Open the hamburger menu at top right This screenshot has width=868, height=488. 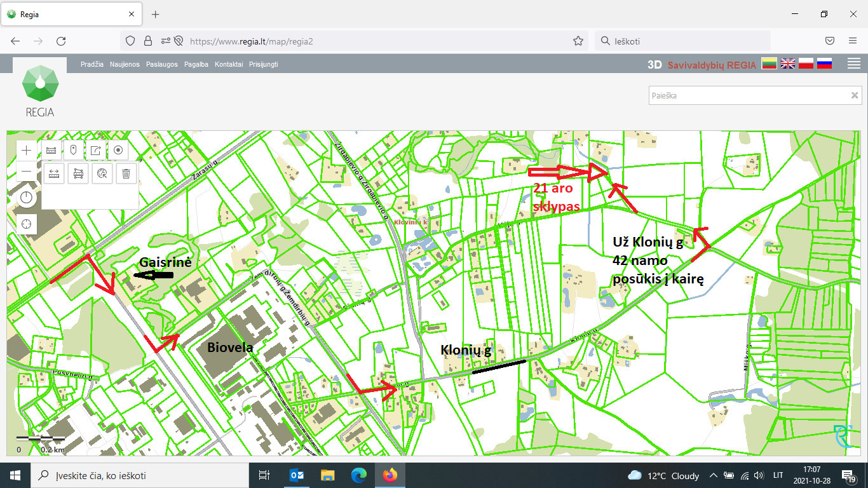click(x=854, y=64)
